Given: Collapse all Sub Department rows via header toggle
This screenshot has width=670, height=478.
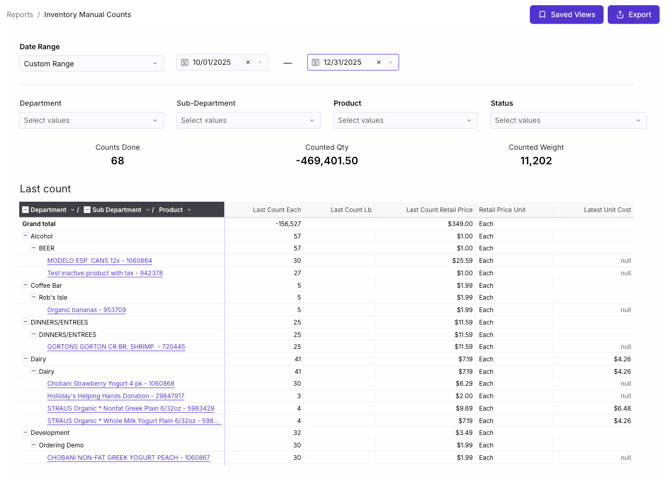Looking at the screenshot, I should tap(87, 210).
